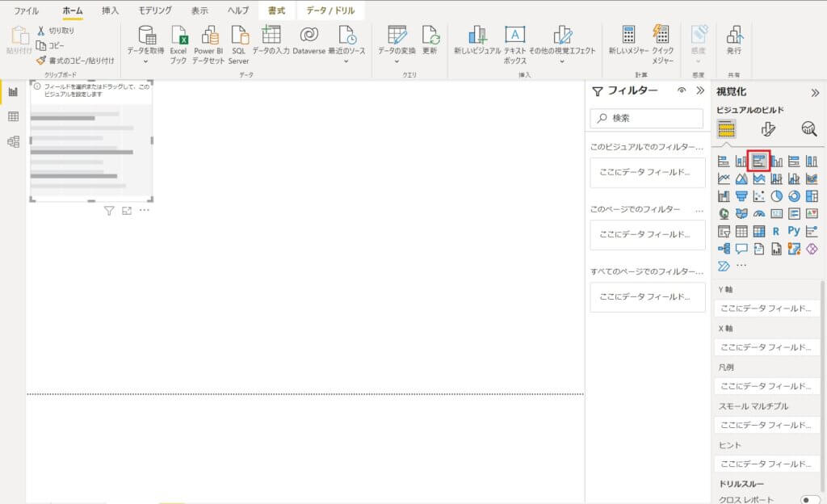The image size is (827, 504).
Task: Switch to the format visual brush tab
Action: (768, 128)
